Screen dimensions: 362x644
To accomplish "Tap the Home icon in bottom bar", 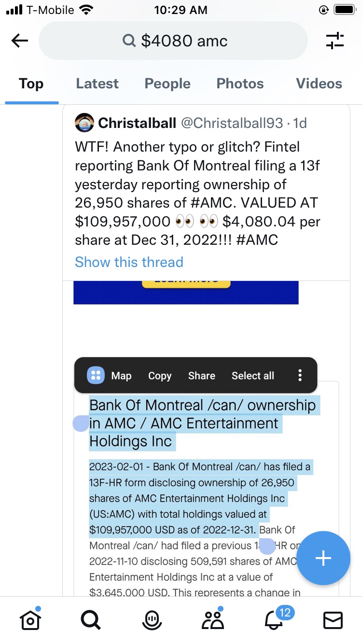I will pyautogui.click(x=29, y=620).
